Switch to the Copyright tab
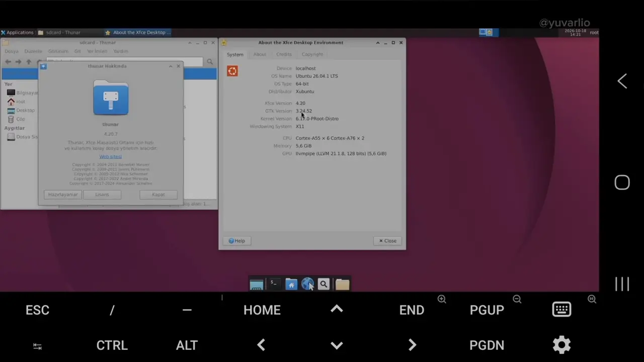644x362 pixels. pos(312,54)
